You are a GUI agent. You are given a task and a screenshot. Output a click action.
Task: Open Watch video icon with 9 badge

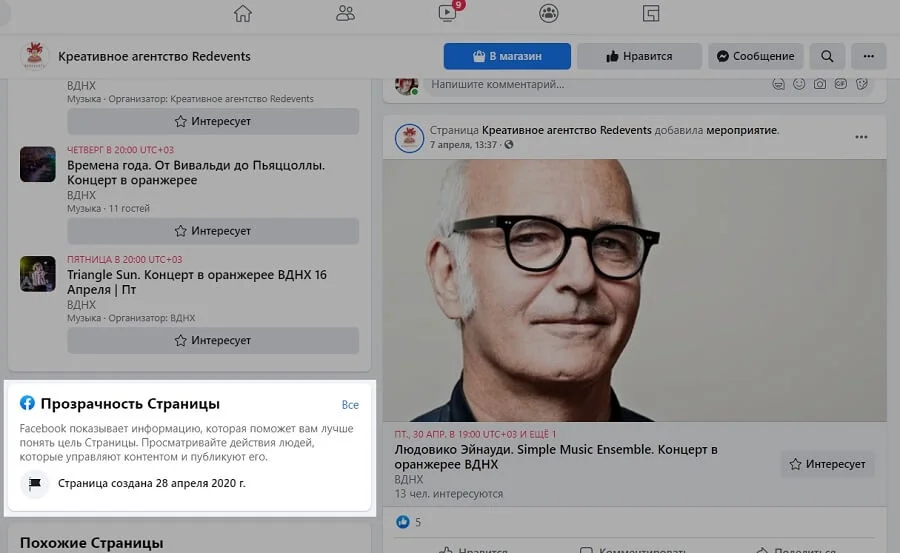447,14
